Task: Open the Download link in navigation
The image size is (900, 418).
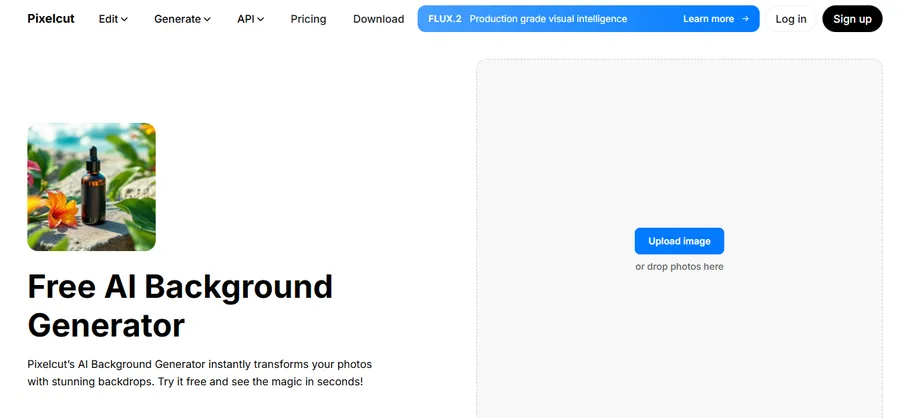Action: pyautogui.click(x=378, y=19)
